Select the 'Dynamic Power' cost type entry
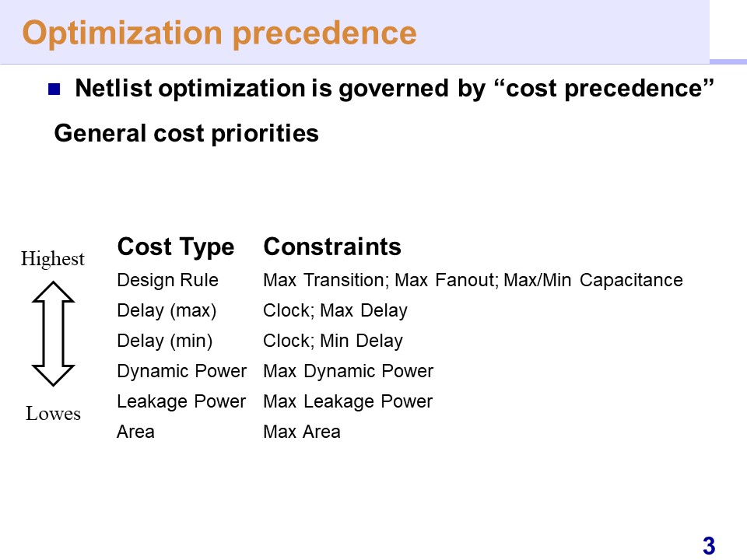 click(x=181, y=371)
